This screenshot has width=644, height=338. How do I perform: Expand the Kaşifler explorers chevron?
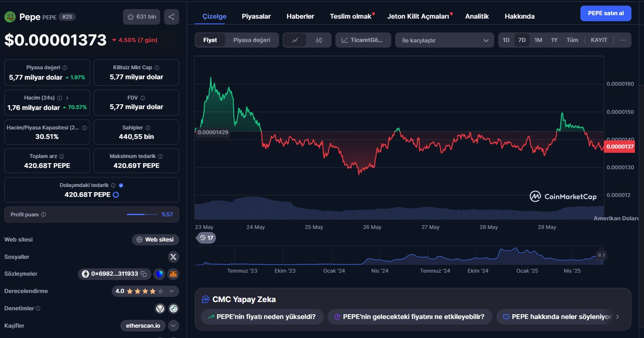(x=173, y=325)
